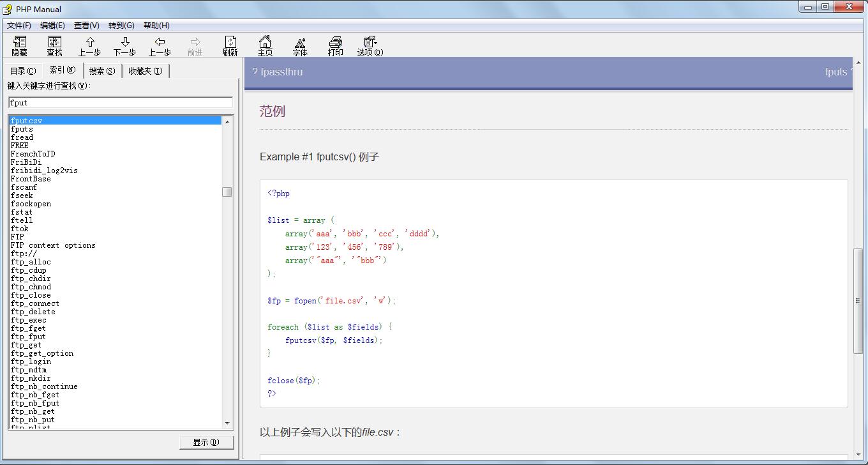868x465 pixels.
Task: Open the 查看(V) menu
Action: pos(87,26)
